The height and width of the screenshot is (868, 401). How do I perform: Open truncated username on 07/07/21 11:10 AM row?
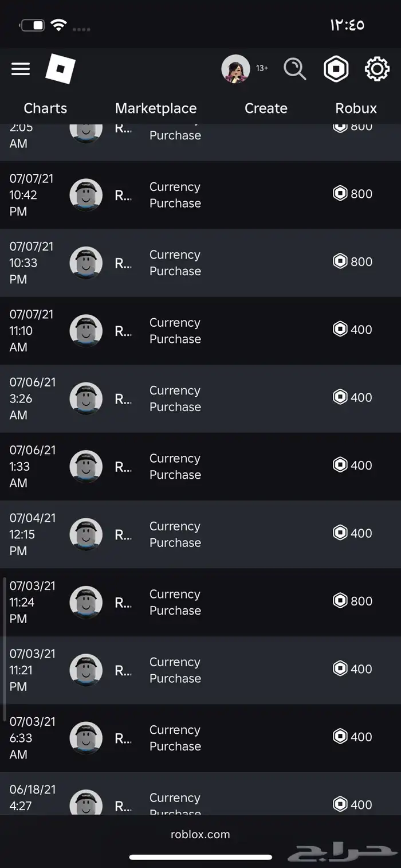(x=123, y=331)
